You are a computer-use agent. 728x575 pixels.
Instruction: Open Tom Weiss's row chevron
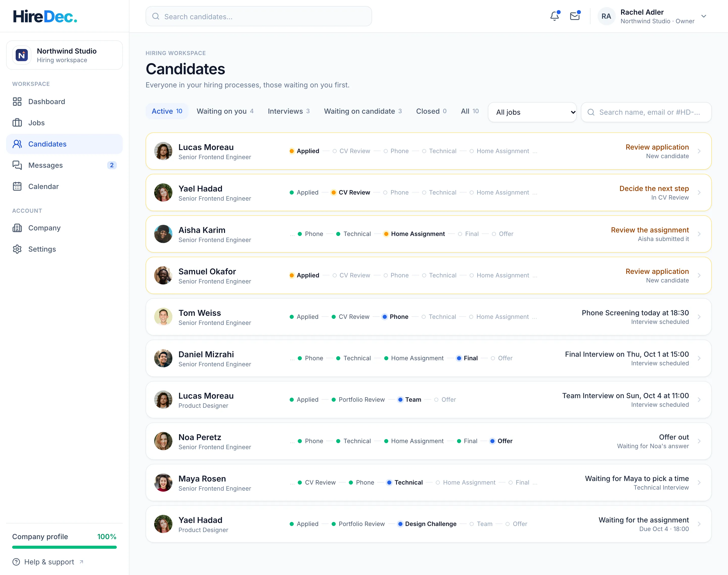[699, 317]
